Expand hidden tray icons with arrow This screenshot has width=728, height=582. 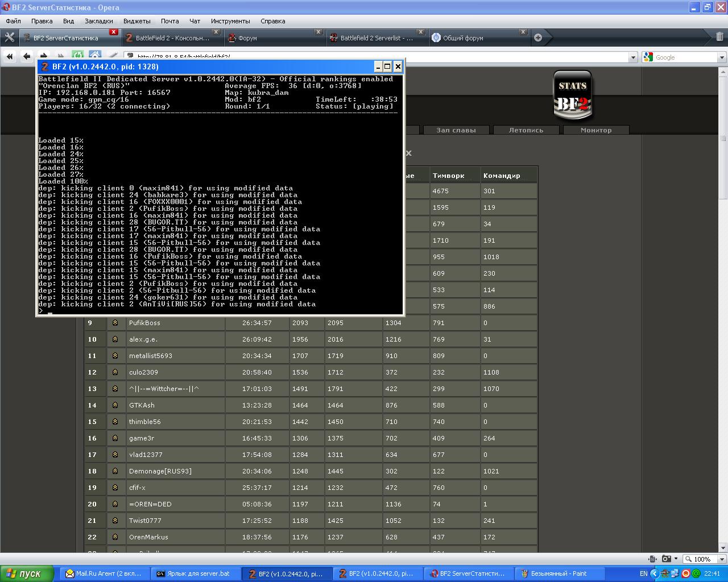655,573
